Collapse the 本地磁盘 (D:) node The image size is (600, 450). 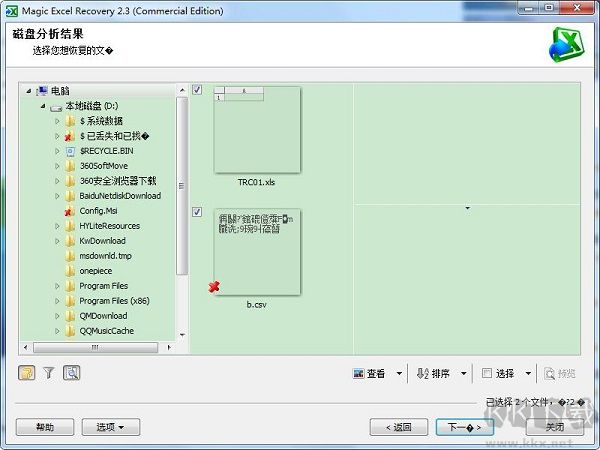click(43, 106)
